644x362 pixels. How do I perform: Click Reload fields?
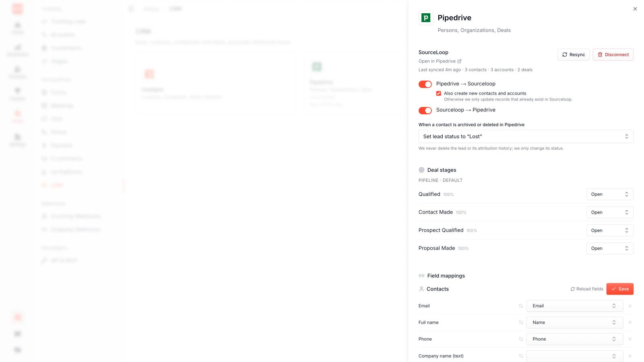tap(587, 289)
